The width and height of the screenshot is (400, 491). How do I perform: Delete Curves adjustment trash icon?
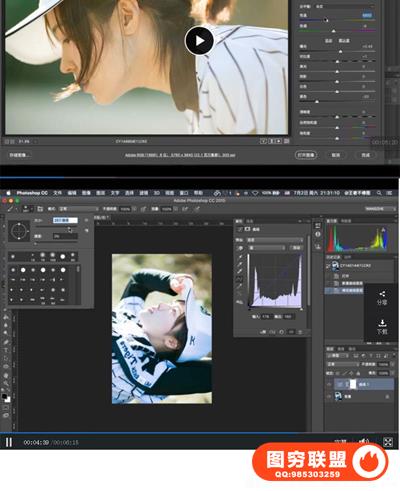tap(300, 332)
